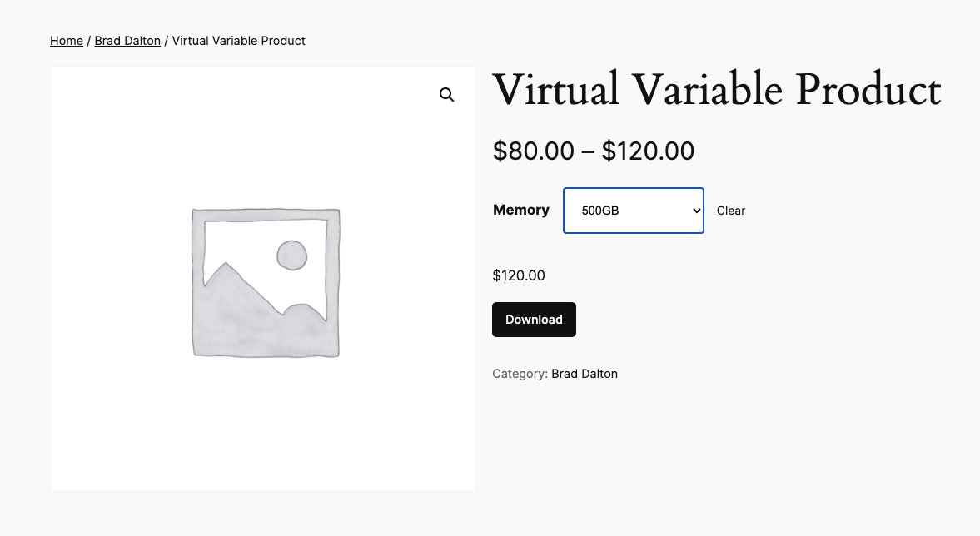Click the Category: label text
980x536 pixels.
tap(520, 374)
